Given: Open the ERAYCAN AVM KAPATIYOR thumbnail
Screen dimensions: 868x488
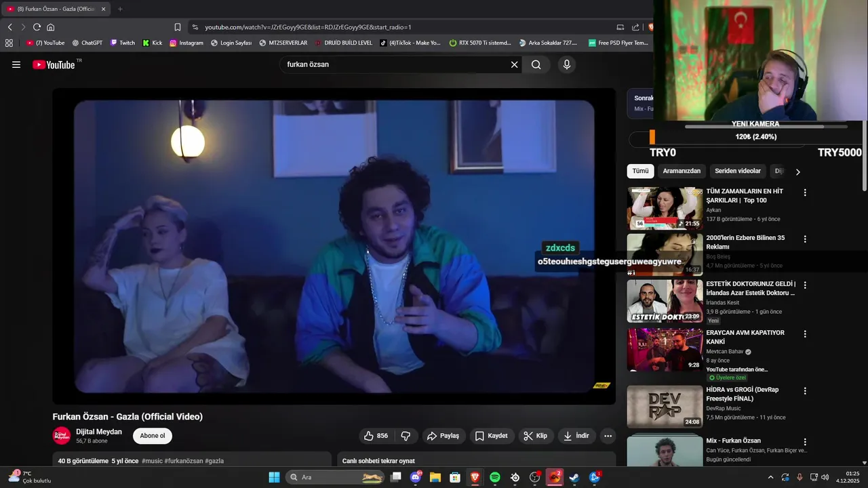Looking at the screenshot, I should tap(665, 350).
